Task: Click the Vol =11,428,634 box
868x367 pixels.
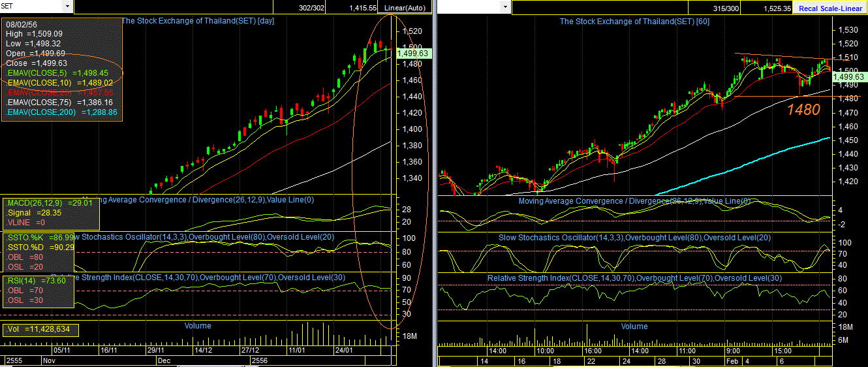Action: point(40,329)
